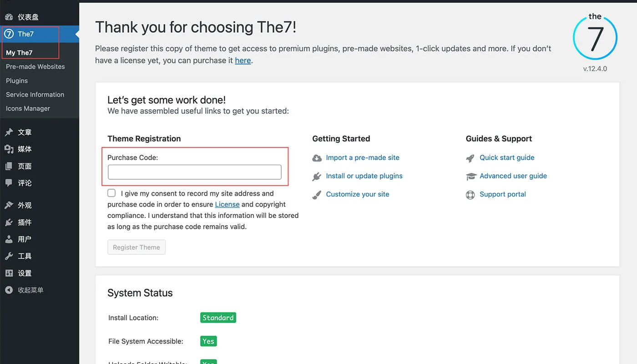Click the 工具 wrench icon in sidebar
Viewport: 637px width, 364px height.
9,256
